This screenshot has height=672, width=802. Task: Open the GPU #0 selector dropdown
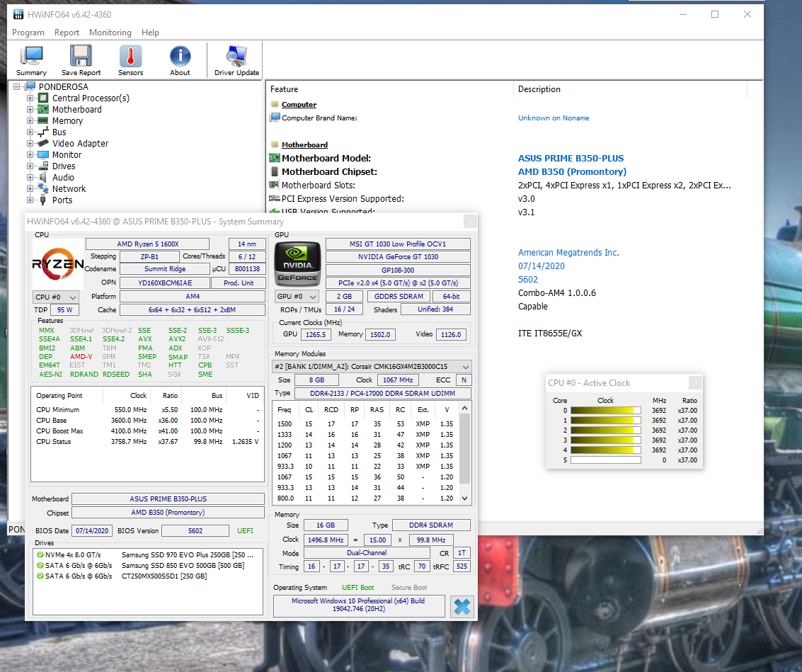click(x=298, y=296)
